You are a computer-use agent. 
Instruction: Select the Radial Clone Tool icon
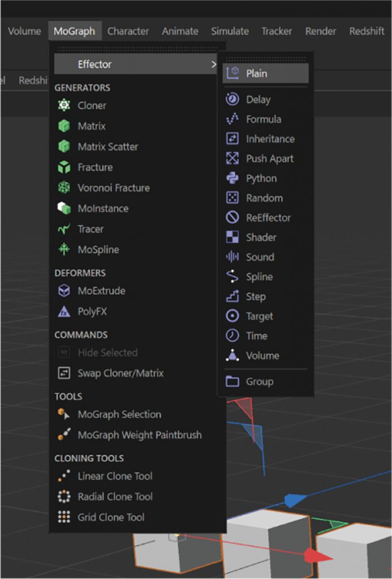[x=63, y=496]
